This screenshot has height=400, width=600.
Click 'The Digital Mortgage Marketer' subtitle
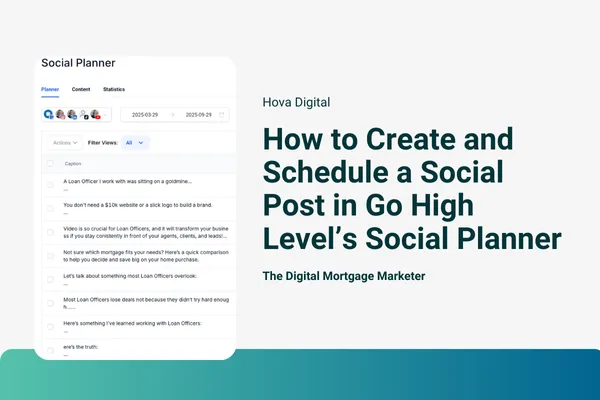(x=344, y=276)
